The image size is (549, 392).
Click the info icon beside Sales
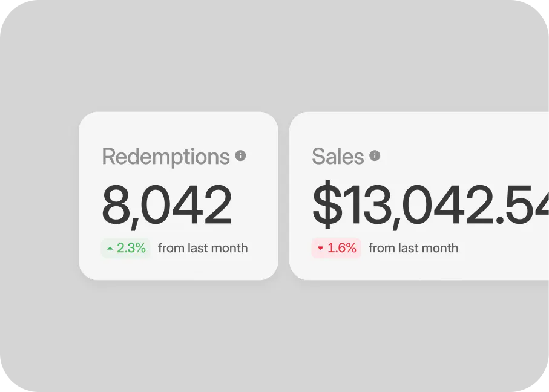point(375,156)
